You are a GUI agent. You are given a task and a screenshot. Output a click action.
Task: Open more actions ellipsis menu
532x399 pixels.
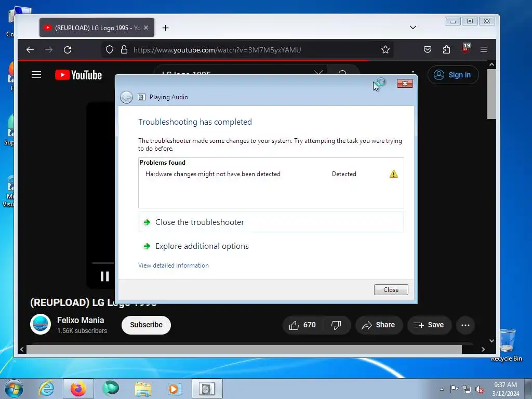tap(465, 325)
